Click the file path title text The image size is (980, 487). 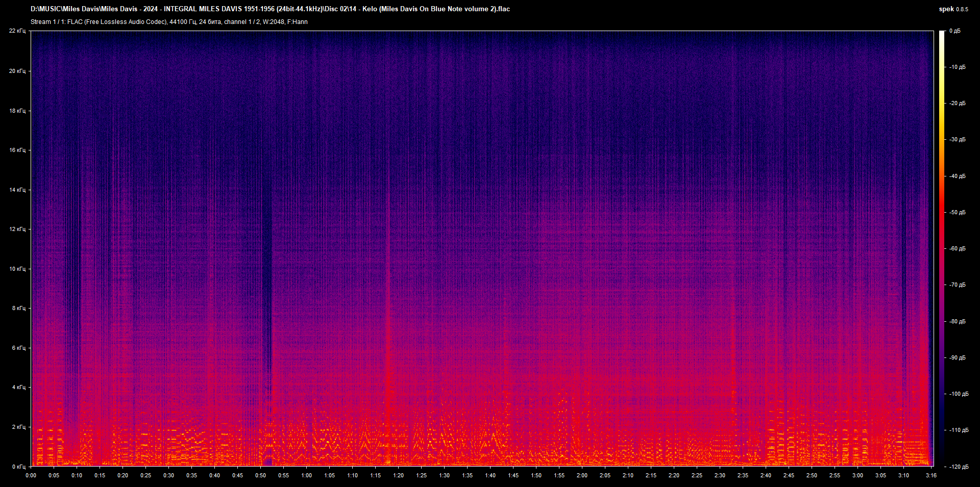pos(270,9)
